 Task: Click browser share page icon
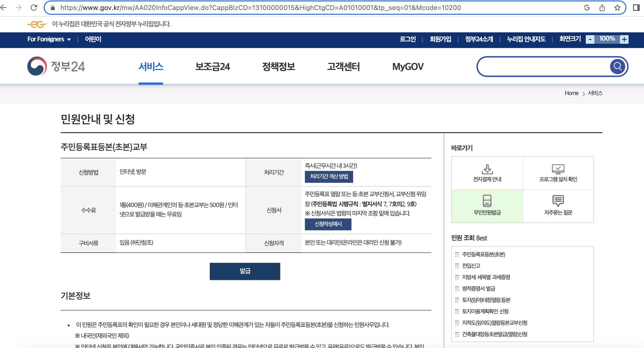point(602,8)
